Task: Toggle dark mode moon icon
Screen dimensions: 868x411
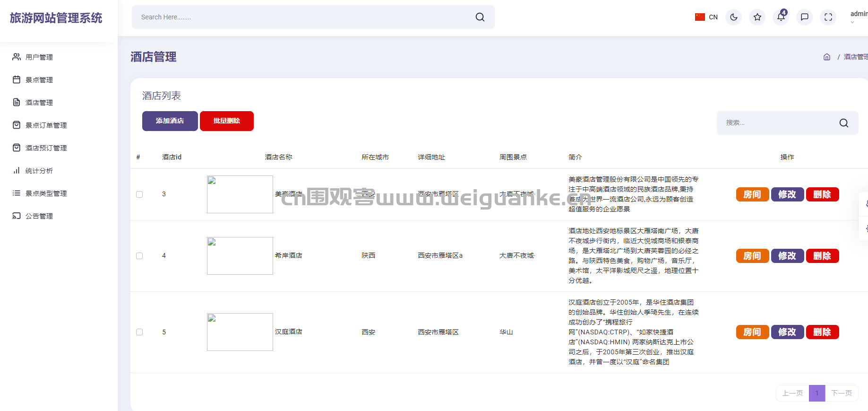Action: [733, 17]
